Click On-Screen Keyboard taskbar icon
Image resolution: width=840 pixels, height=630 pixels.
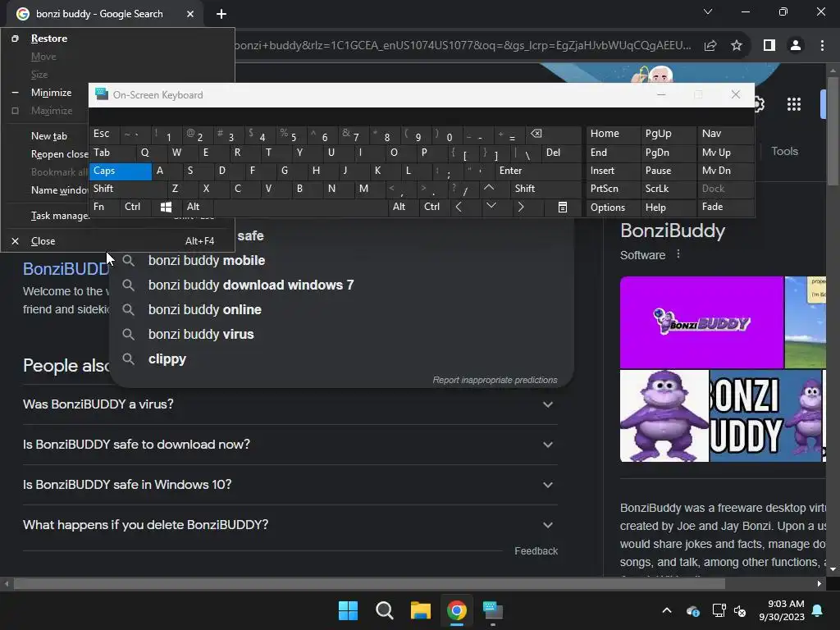493,610
